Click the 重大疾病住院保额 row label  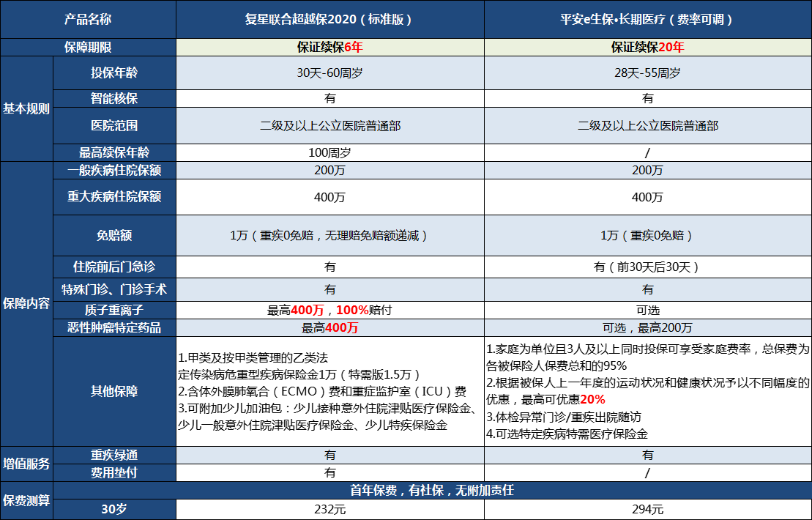tap(114, 197)
